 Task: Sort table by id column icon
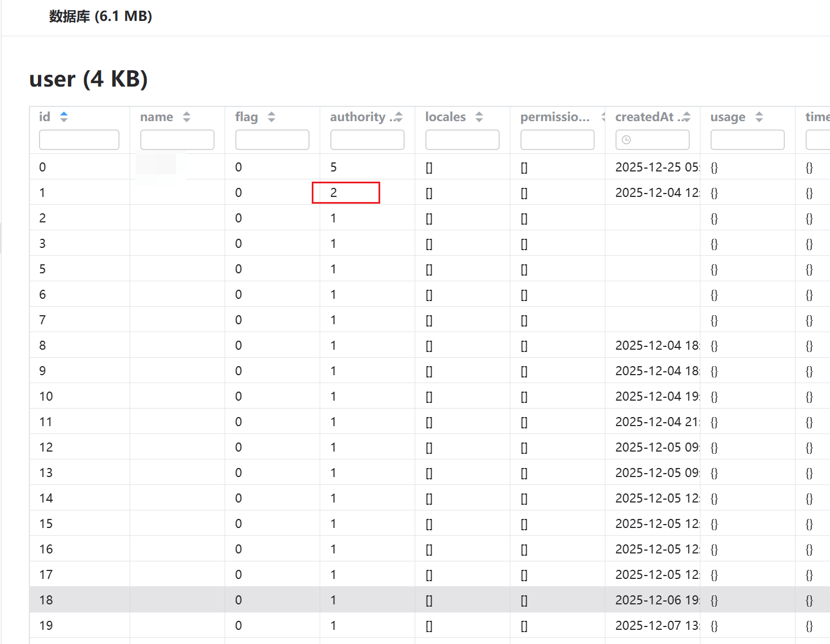[x=64, y=117]
